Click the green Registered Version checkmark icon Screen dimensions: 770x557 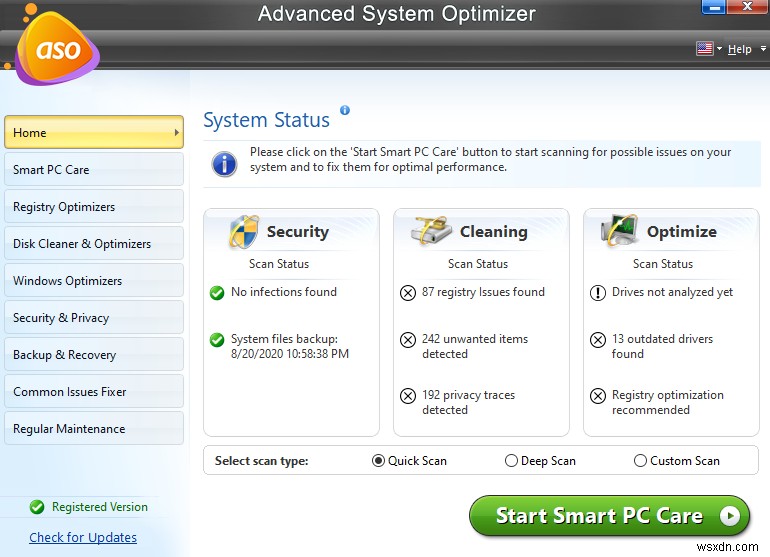coord(37,507)
